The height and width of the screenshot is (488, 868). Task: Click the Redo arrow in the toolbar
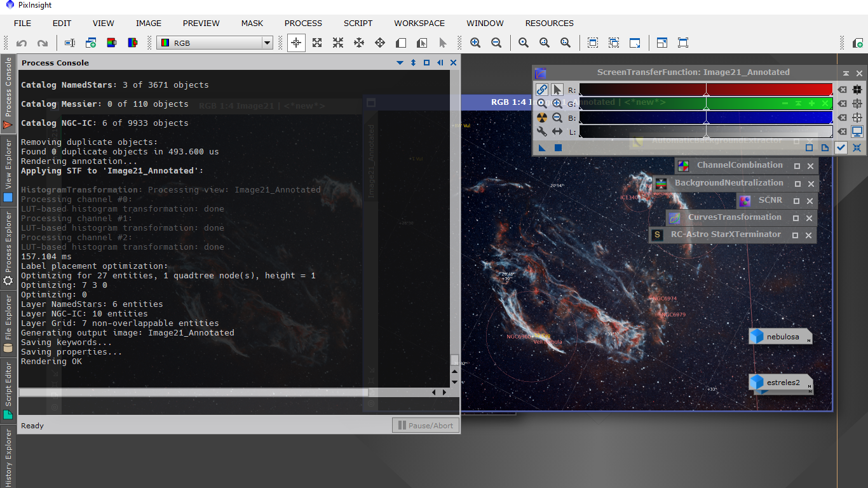43,43
